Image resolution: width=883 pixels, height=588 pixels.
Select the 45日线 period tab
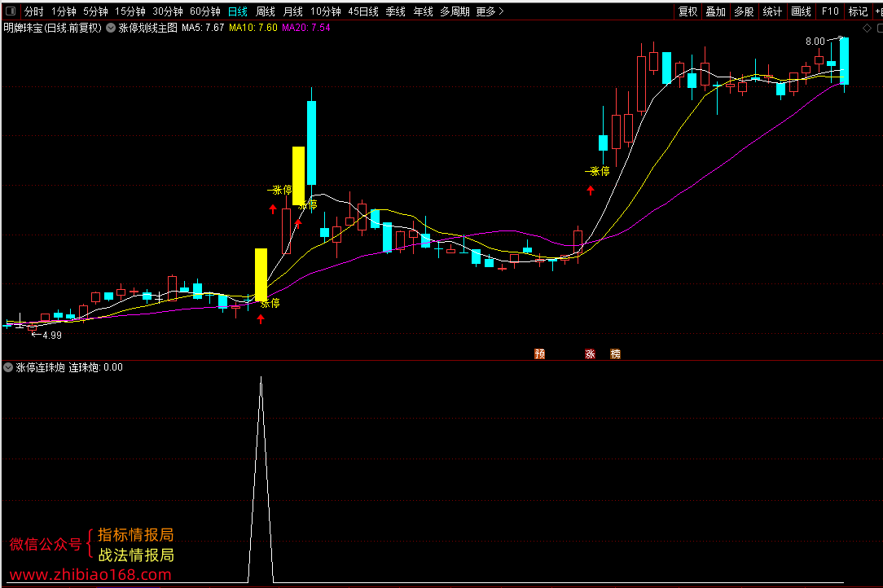point(363,11)
